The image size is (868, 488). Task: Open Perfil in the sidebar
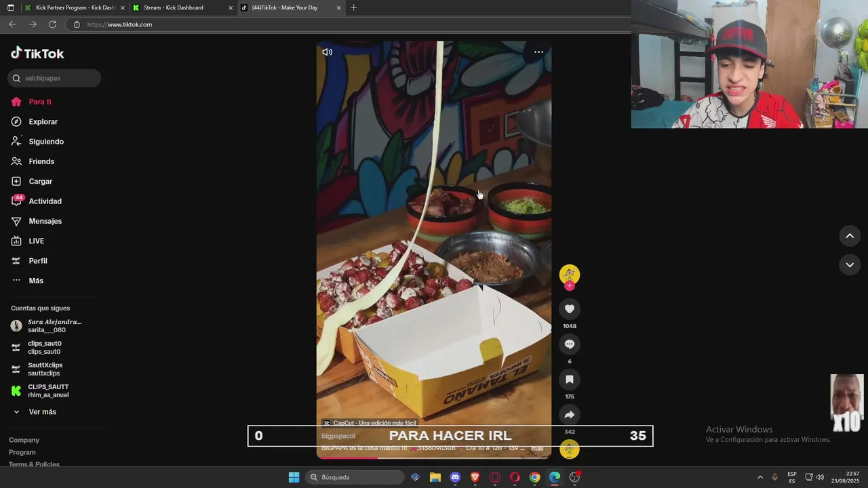29,261
